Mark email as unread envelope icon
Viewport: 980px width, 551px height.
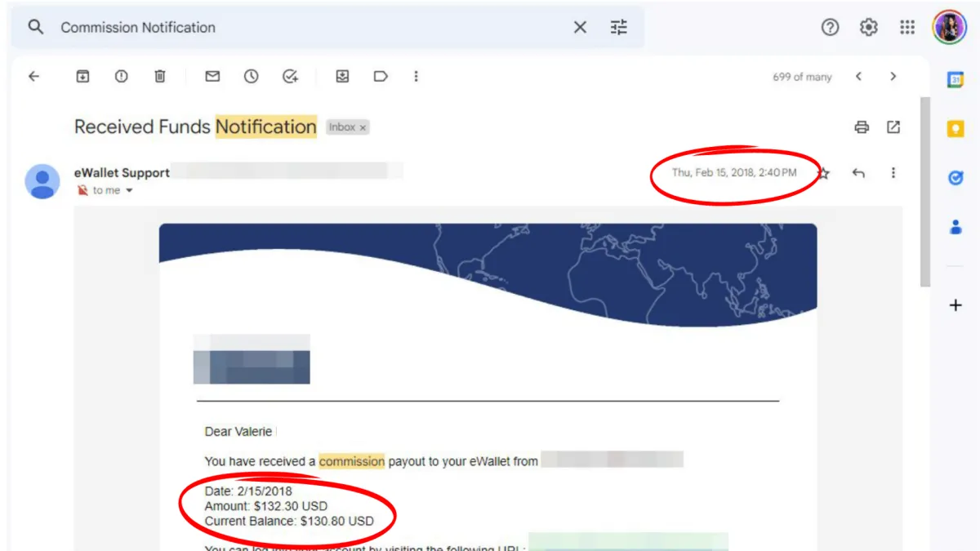(x=212, y=76)
